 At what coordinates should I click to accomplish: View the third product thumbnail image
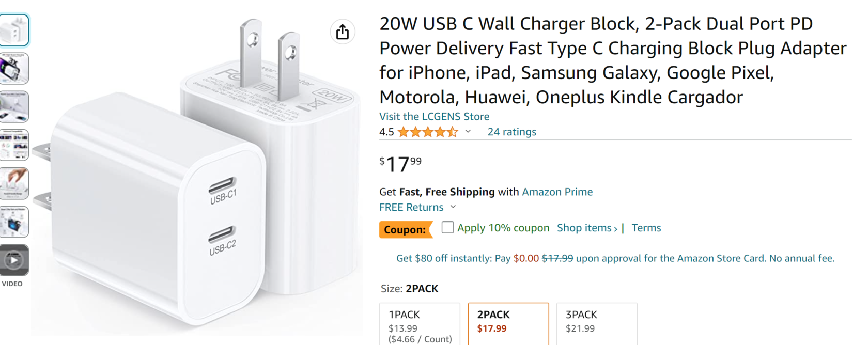[14, 107]
